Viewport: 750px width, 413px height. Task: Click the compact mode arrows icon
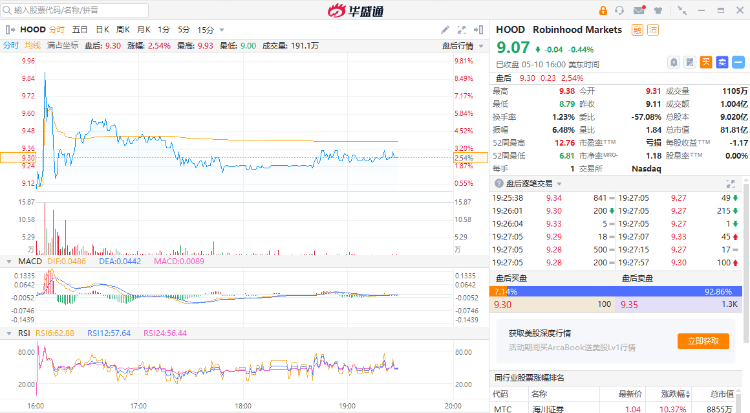pos(682,11)
